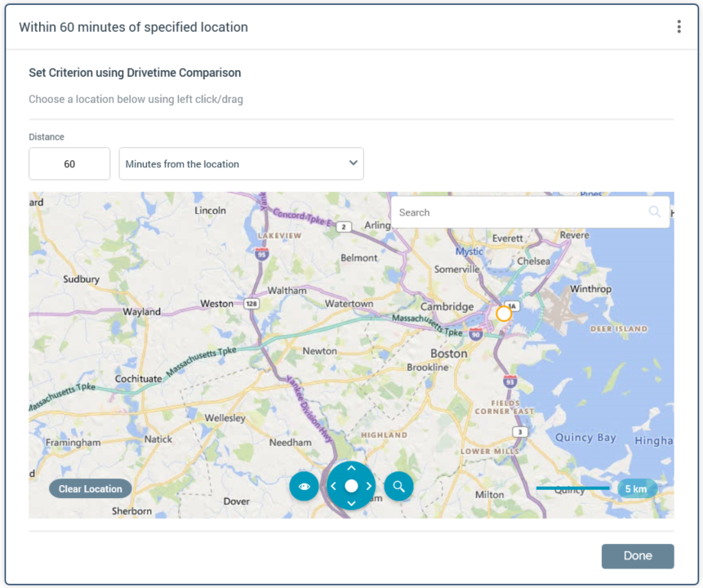
Task: Pan the map down with the down arrow
Action: (x=351, y=504)
